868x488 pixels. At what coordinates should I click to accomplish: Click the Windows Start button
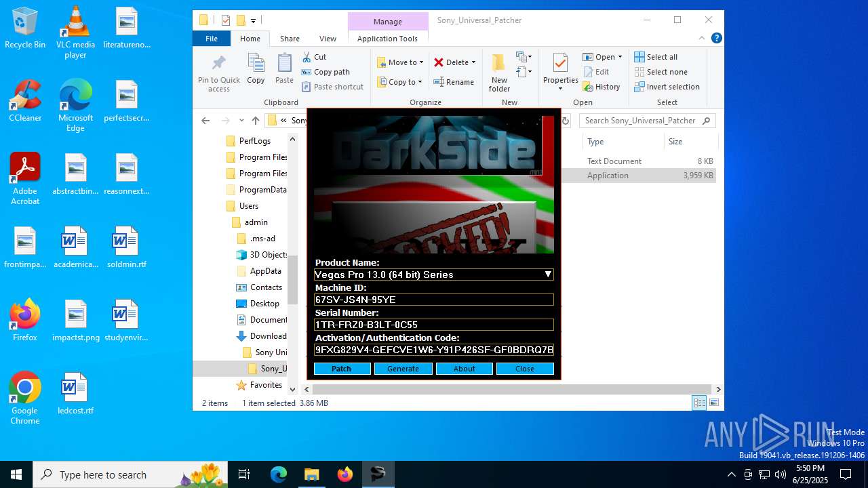(x=16, y=474)
